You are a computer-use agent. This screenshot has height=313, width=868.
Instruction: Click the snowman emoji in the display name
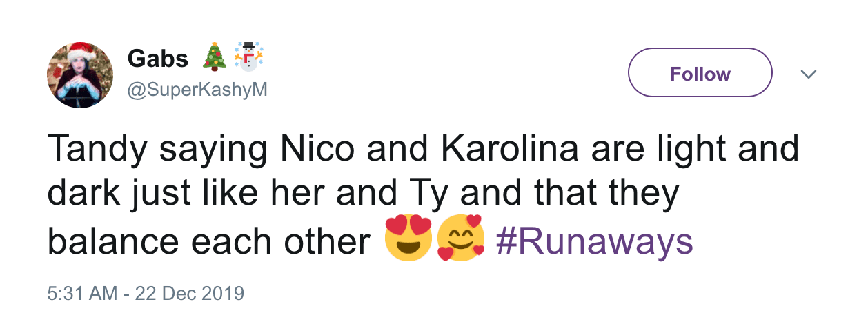(x=249, y=57)
